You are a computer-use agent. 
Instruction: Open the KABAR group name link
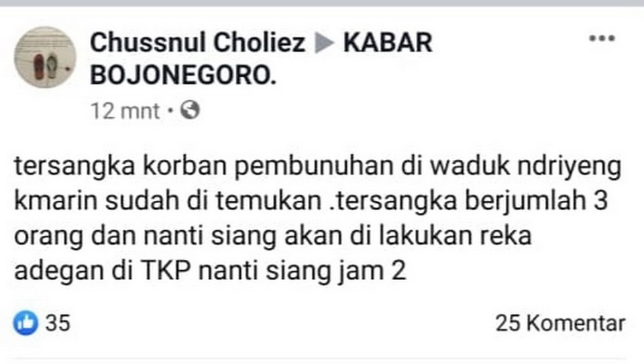388,42
